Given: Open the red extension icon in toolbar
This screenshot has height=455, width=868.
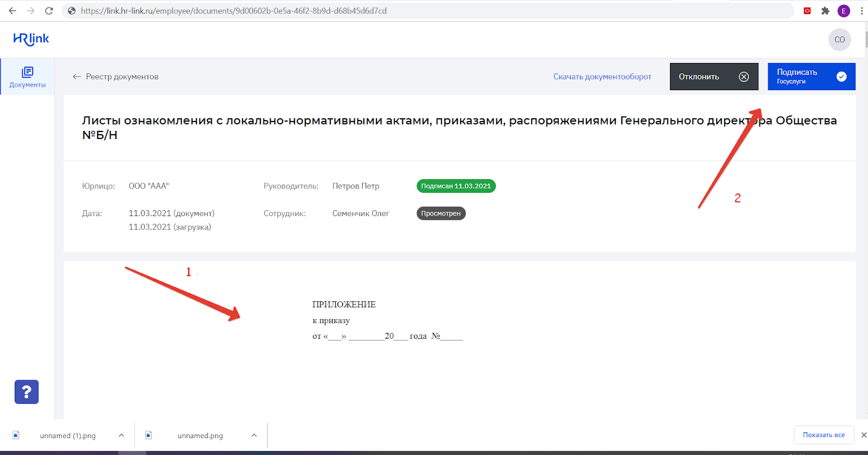Looking at the screenshot, I should (x=807, y=11).
